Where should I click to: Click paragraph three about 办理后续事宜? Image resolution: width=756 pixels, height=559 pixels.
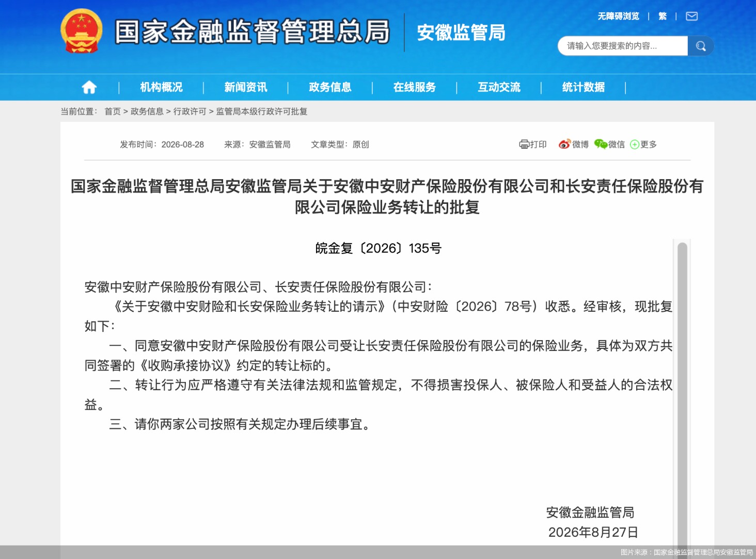click(240, 424)
